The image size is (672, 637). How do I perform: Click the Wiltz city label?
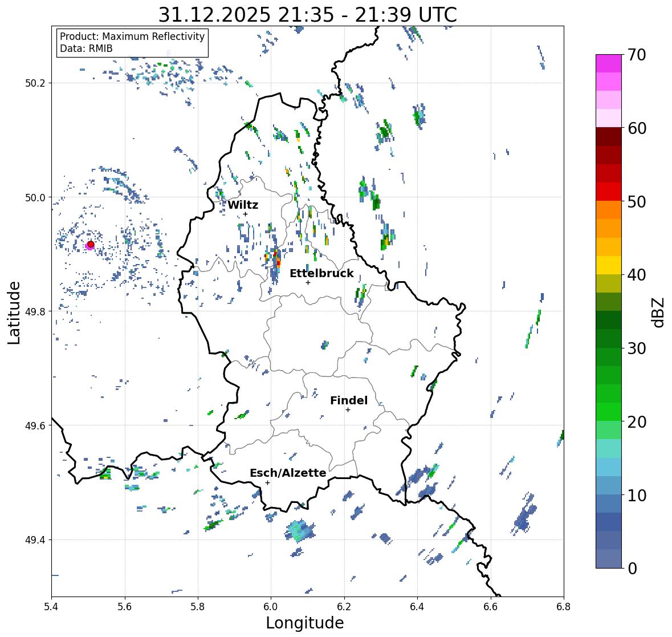point(243,205)
